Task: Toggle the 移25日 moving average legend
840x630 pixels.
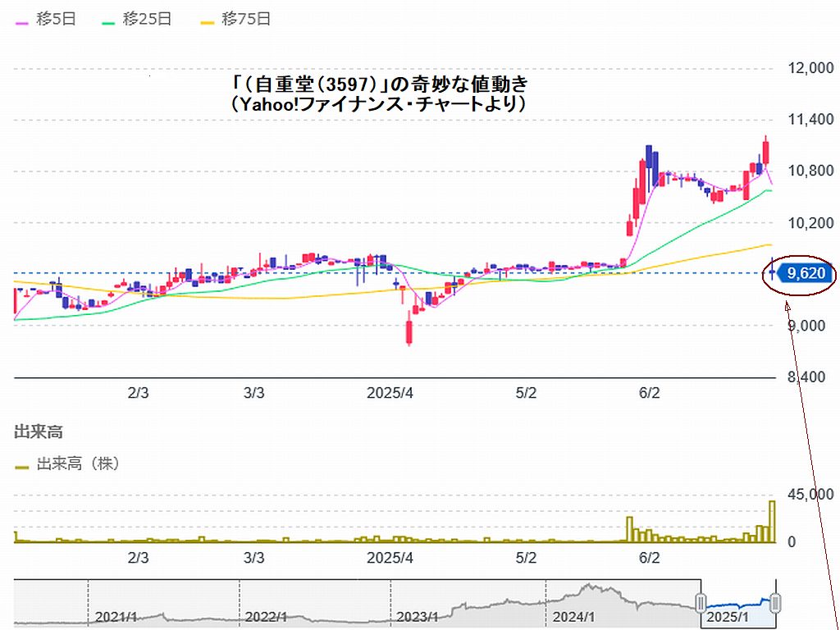Action: point(137,20)
